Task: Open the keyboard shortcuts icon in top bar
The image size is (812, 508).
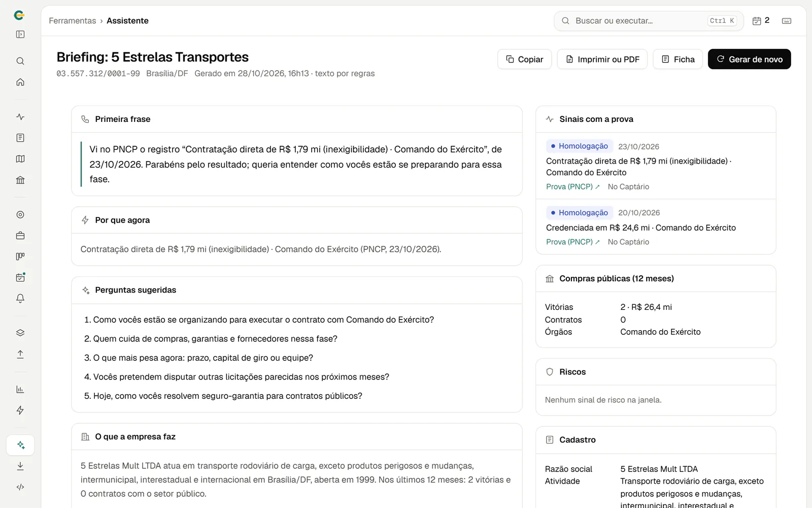Action: tap(787, 21)
